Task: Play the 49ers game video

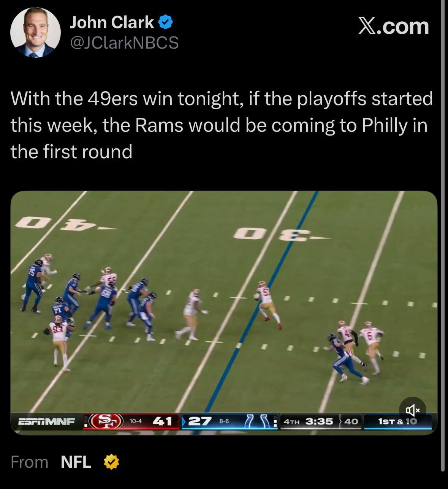Action: [224, 312]
